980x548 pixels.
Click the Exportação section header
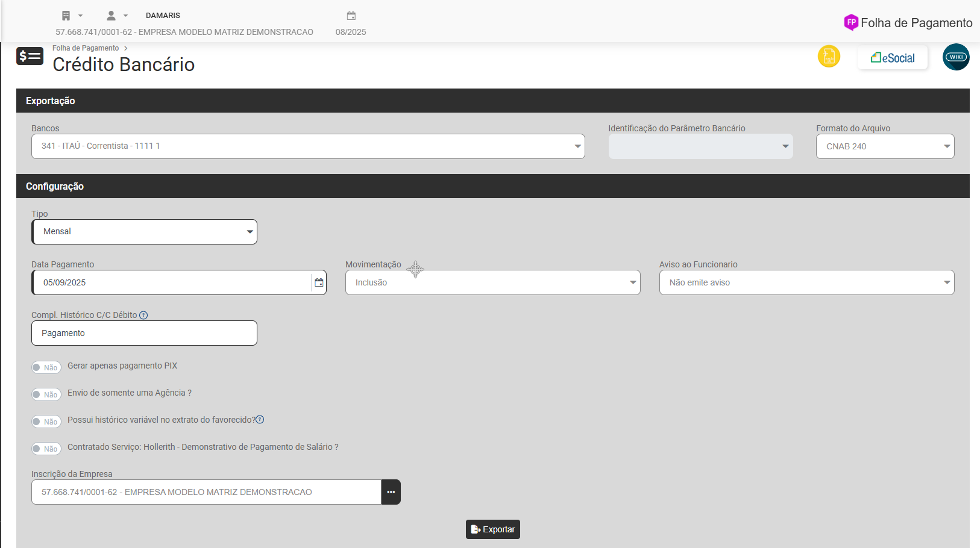click(493, 101)
